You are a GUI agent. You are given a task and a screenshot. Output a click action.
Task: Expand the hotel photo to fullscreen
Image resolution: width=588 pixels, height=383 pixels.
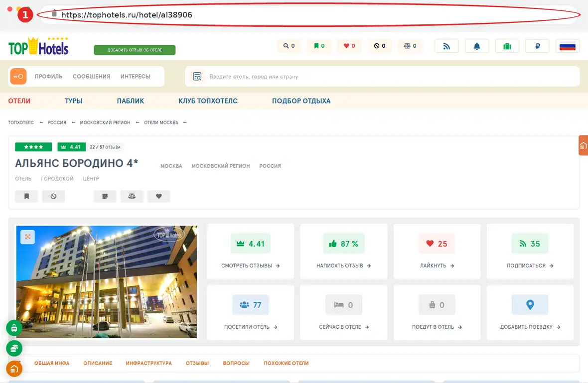coord(28,237)
